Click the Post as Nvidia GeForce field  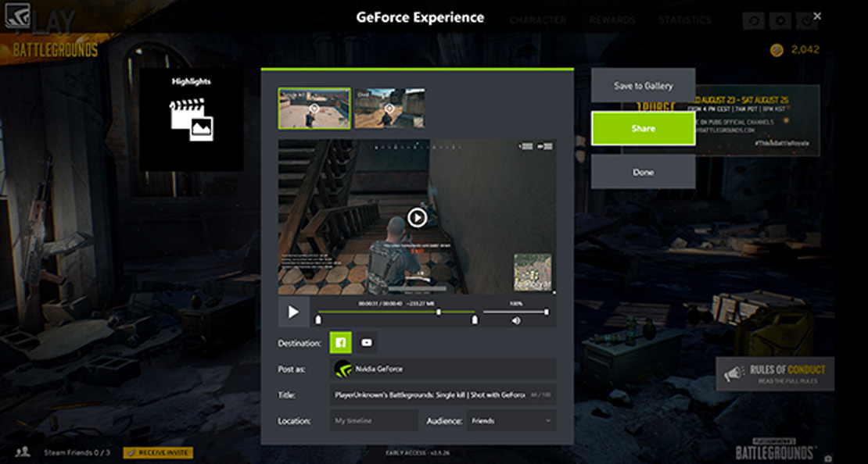(443, 369)
